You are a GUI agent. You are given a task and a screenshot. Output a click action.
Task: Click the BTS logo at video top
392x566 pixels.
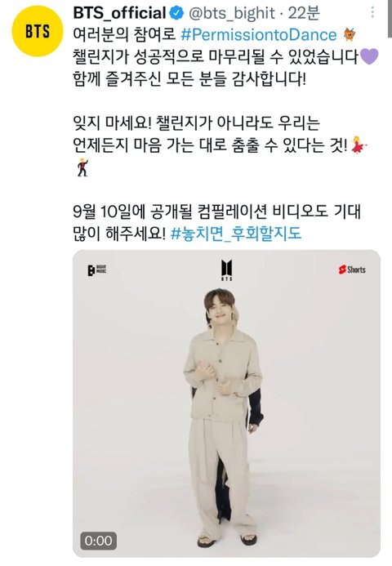(227, 270)
